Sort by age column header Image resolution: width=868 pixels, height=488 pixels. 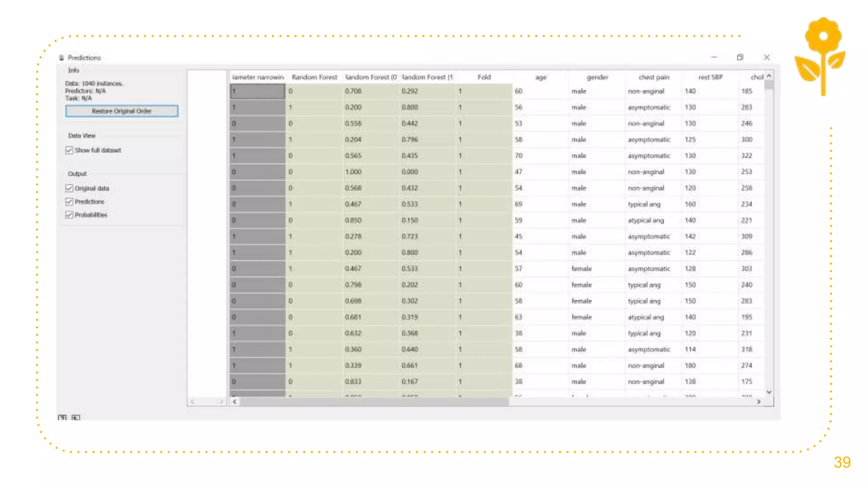[540, 77]
